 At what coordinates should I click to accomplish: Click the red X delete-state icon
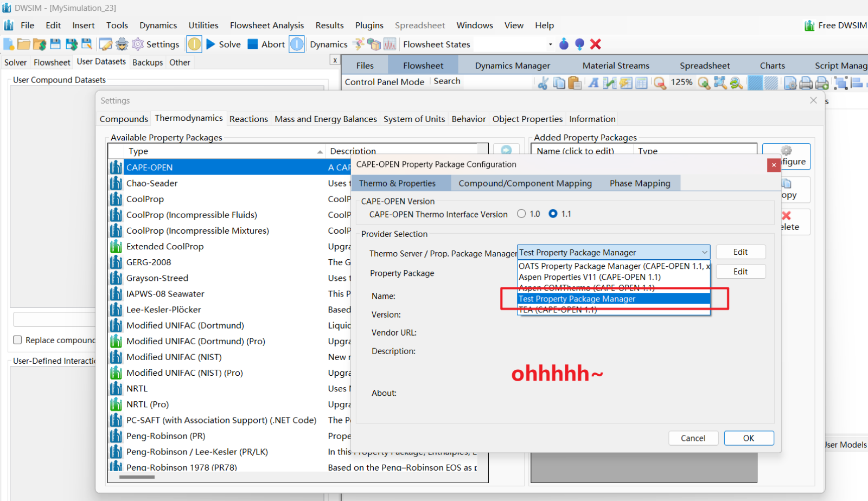tap(596, 44)
